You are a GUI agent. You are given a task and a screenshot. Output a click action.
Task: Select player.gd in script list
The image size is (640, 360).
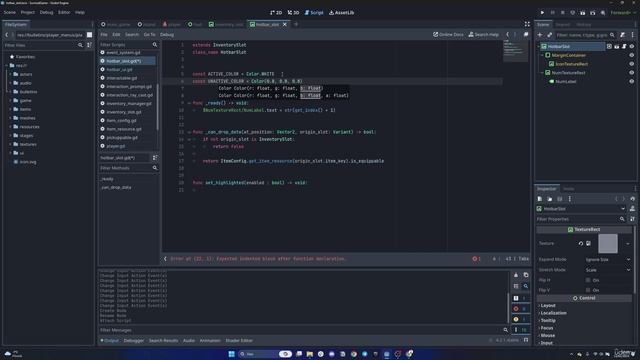(x=116, y=146)
